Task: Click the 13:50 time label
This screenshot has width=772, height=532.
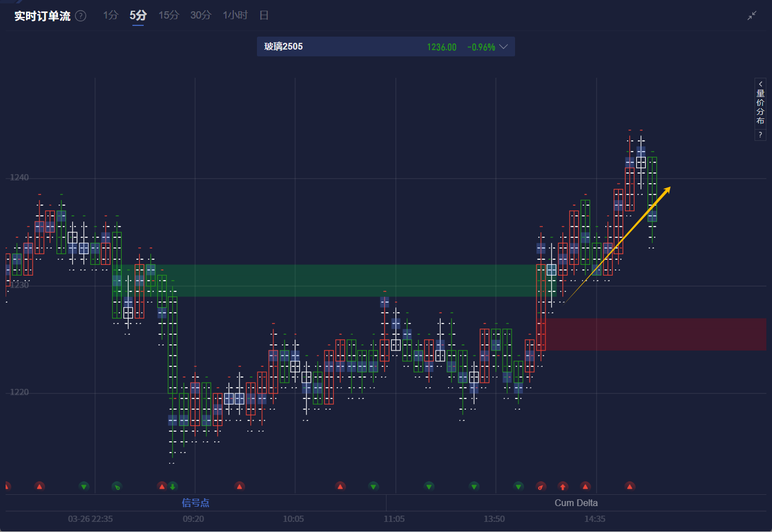Action: (494, 518)
